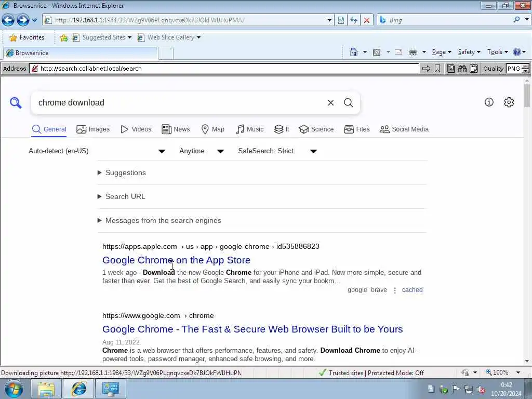The width and height of the screenshot is (532, 399).
Task: Select the Browservice tab in IE
Action: 81,53
